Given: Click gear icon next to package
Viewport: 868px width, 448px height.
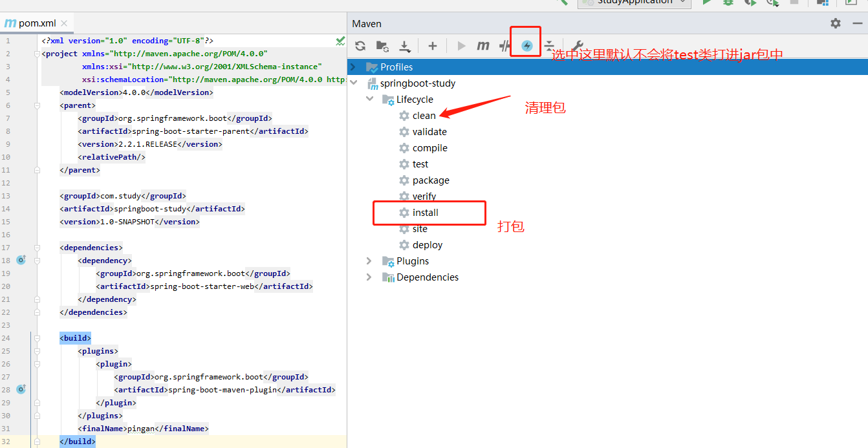Looking at the screenshot, I should (x=404, y=180).
